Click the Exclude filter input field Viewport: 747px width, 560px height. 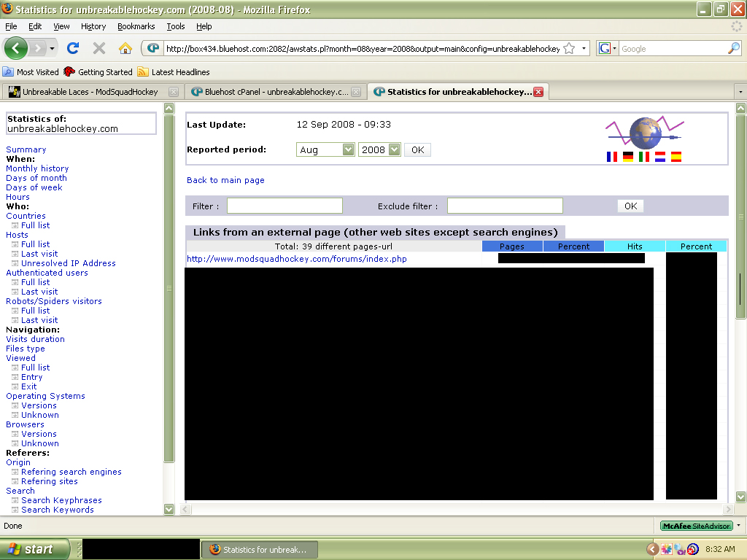[x=505, y=206]
